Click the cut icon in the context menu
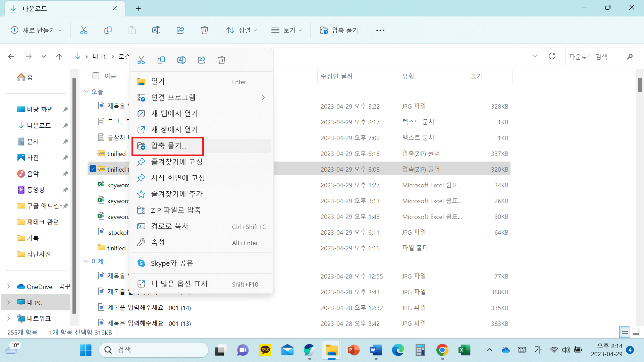 click(x=141, y=60)
